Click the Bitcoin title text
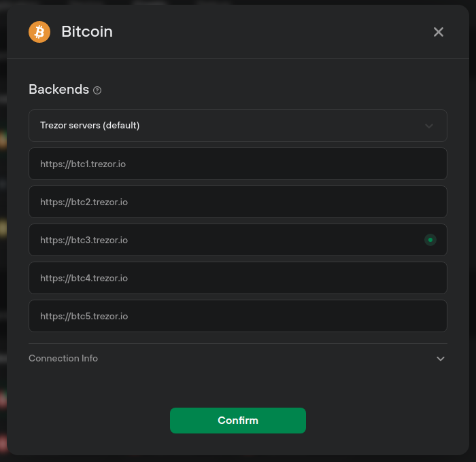Screen dimensions: 476x462 87,31
